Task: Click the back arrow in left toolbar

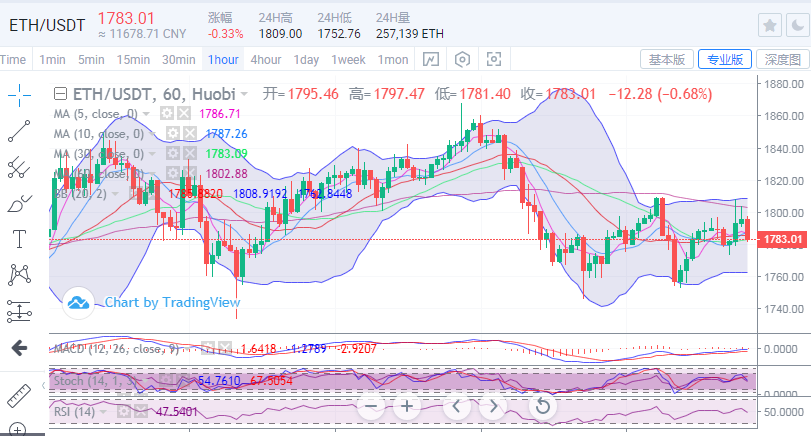Action: pos(19,348)
